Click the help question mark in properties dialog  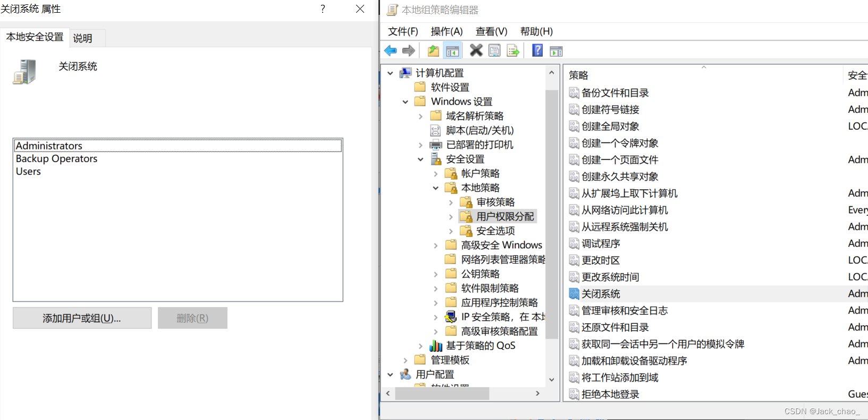323,9
